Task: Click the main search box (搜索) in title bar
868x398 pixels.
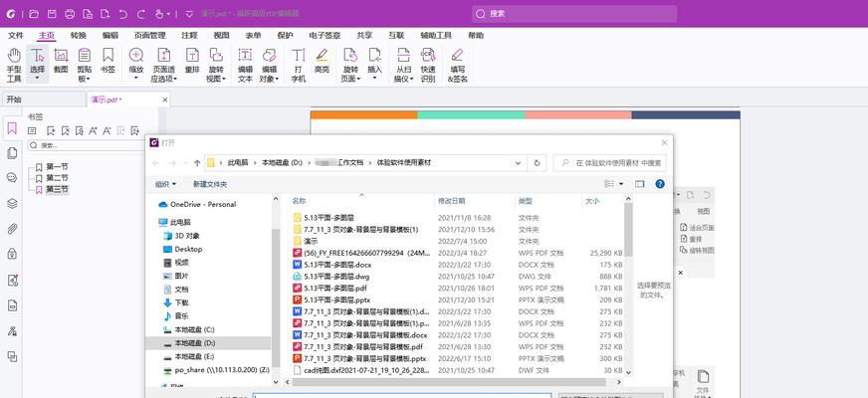Action: [x=574, y=14]
